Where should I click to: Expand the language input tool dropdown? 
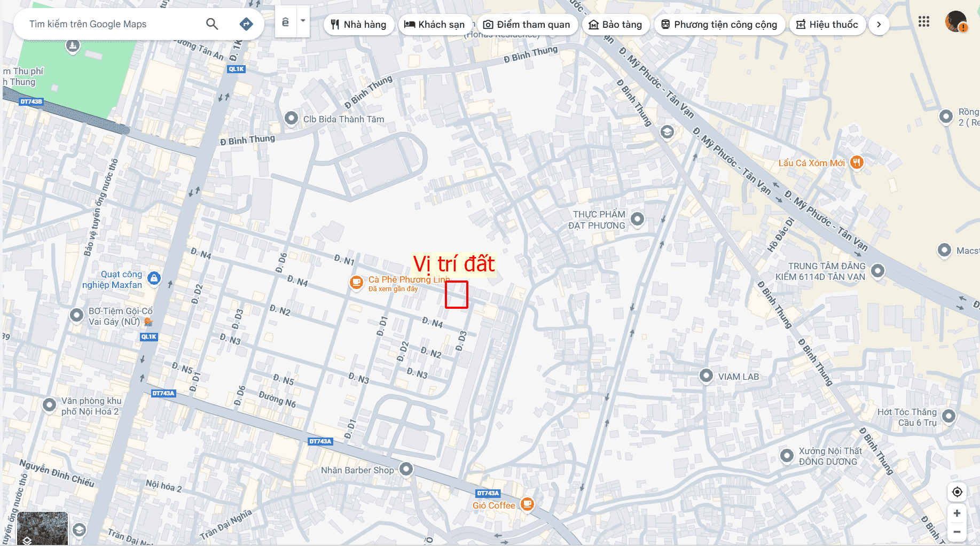[303, 21]
